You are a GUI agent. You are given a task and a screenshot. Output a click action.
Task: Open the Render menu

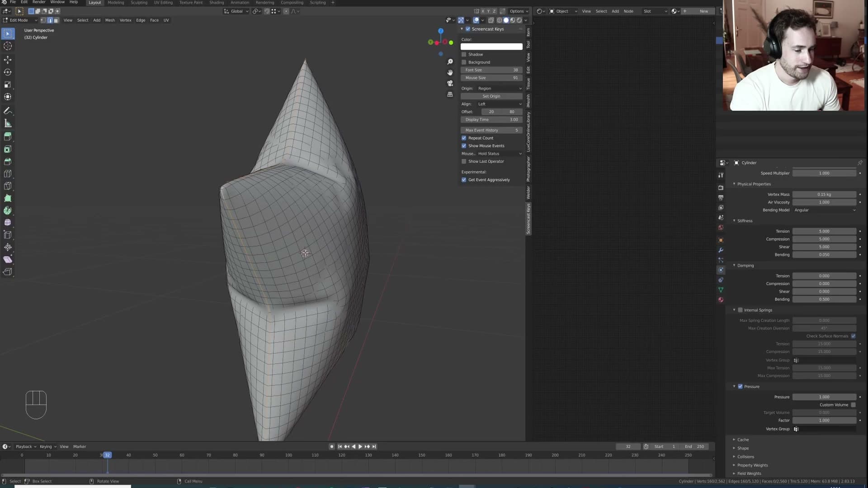[x=39, y=2]
